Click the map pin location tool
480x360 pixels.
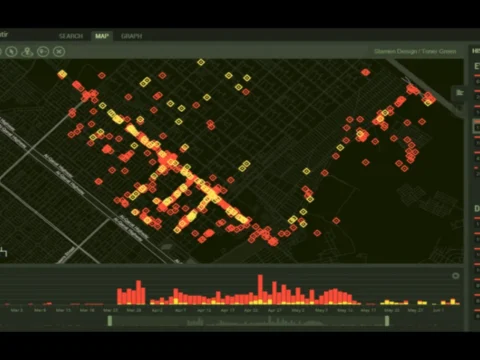coord(27,52)
